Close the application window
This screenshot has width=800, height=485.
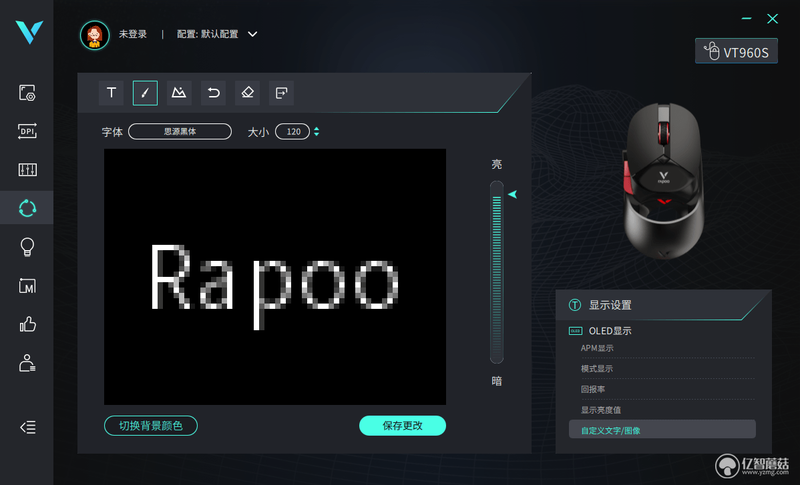(772, 19)
